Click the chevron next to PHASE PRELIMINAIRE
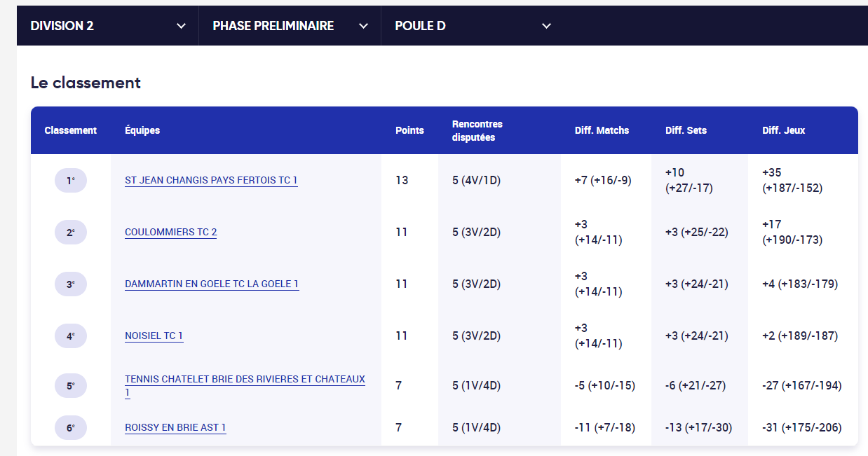Screen dimensions: 868x456 pyautogui.click(x=363, y=26)
